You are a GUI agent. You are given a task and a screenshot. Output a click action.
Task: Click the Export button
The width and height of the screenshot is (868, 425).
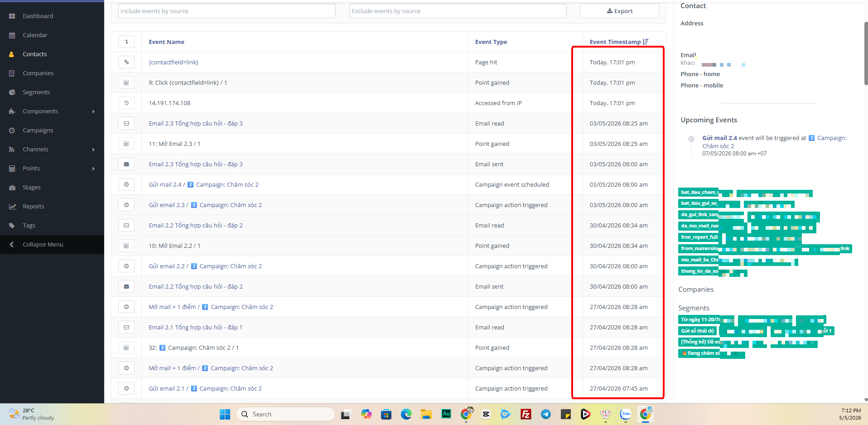(x=619, y=11)
